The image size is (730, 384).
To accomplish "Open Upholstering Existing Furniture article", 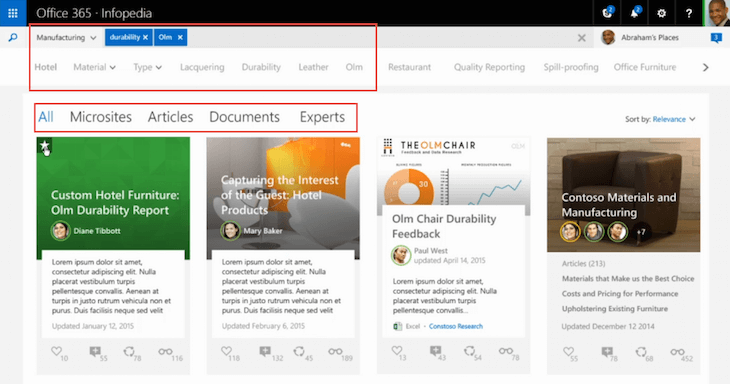I will [x=615, y=309].
